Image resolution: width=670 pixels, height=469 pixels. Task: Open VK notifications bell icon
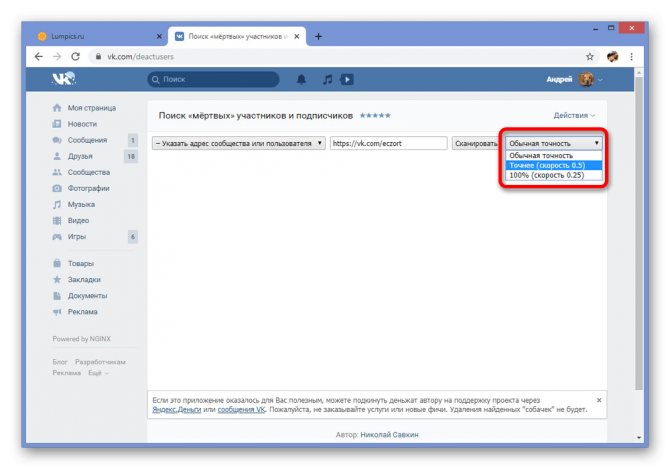click(x=301, y=79)
